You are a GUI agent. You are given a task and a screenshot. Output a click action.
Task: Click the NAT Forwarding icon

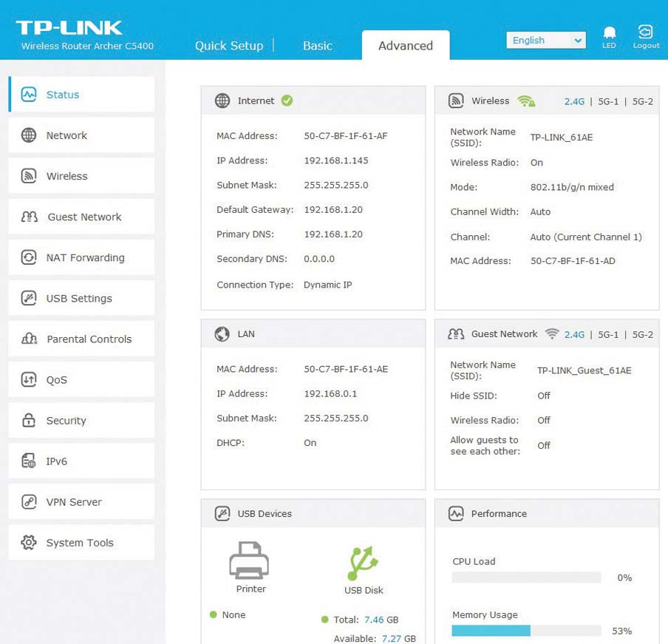[x=29, y=257]
